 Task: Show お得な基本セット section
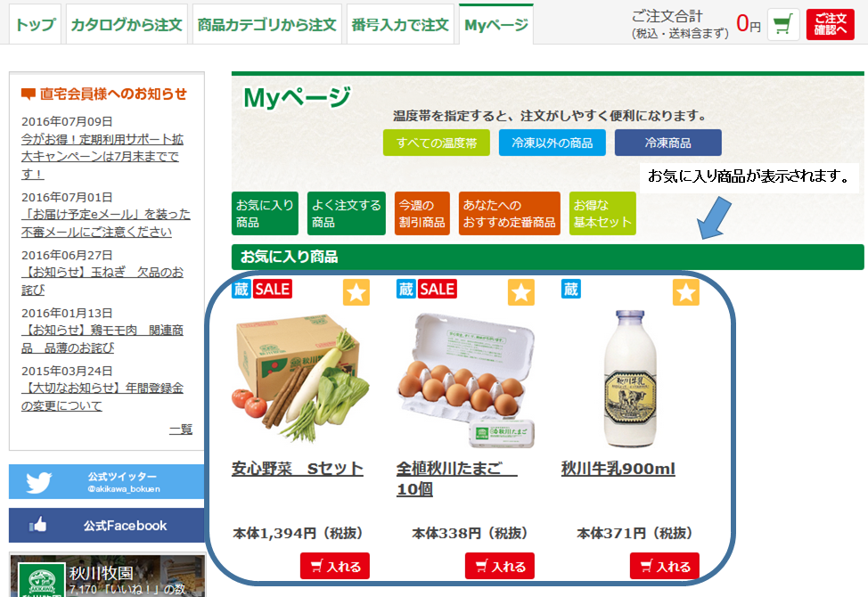tap(602, 214)
